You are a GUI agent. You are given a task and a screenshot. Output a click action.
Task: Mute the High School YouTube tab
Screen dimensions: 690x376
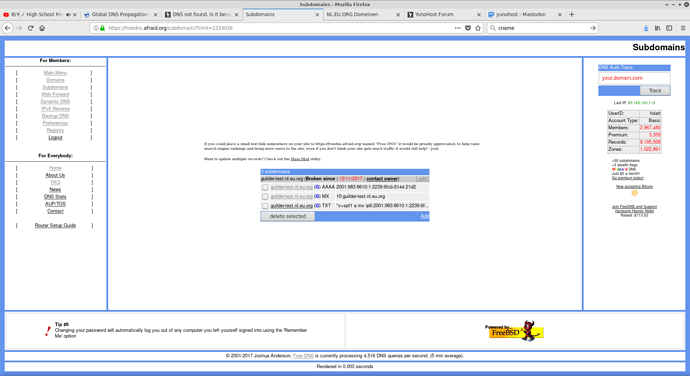[x=68, y=15]
